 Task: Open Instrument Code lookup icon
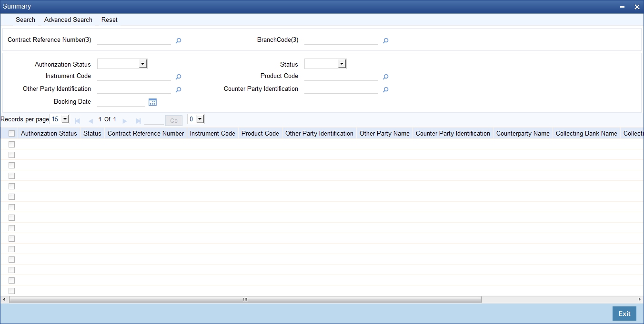point(179,77)
